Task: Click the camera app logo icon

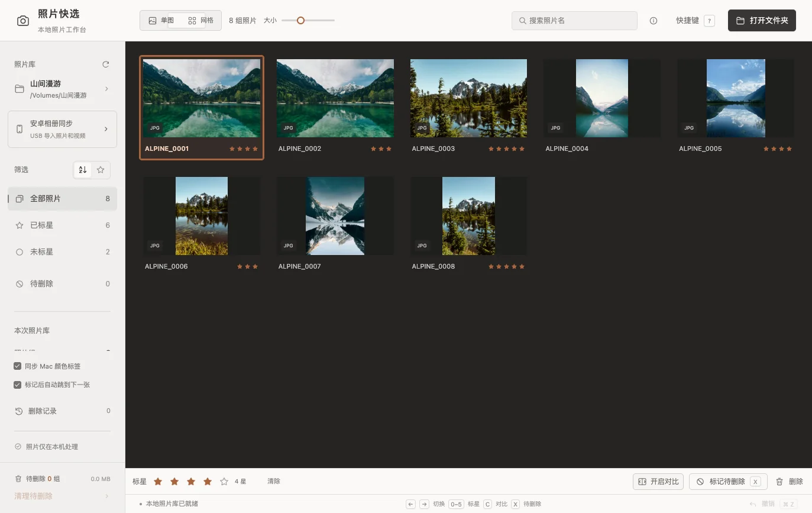Action: click(23, 21)
